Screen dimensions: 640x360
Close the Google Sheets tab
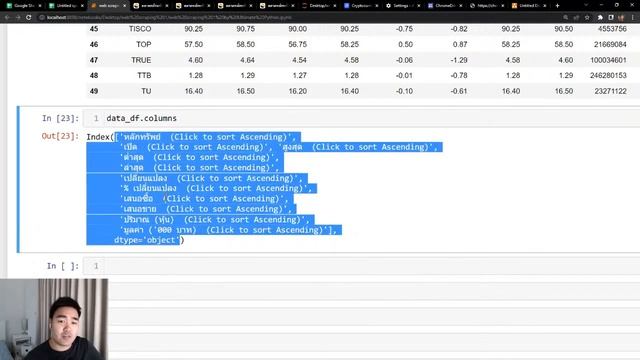(x=40, y=6)
